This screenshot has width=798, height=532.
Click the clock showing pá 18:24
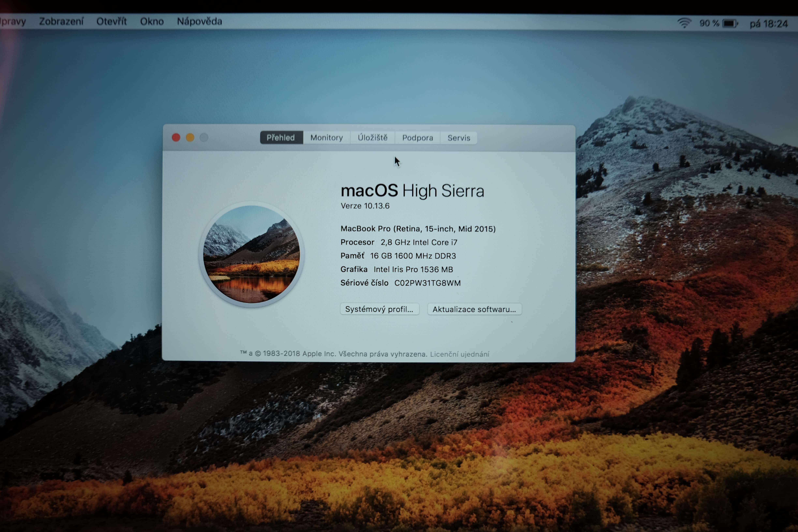click(768, 24)
